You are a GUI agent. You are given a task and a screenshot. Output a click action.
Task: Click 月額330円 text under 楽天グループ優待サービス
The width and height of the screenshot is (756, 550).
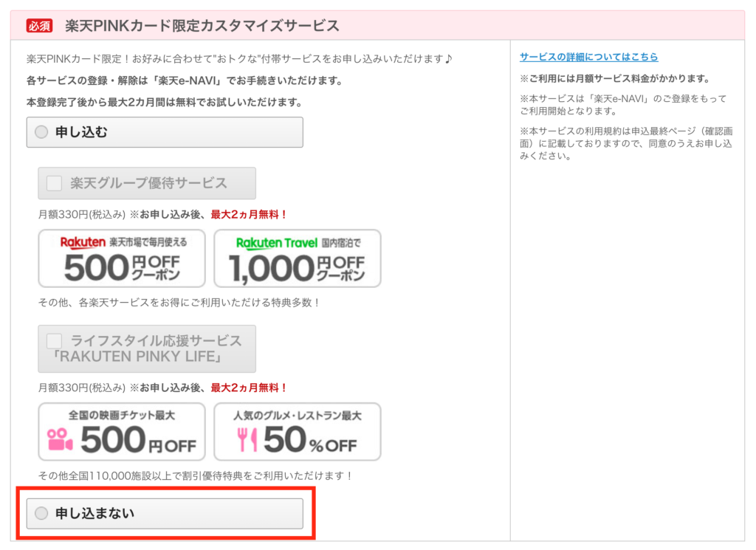coord(82,215)
